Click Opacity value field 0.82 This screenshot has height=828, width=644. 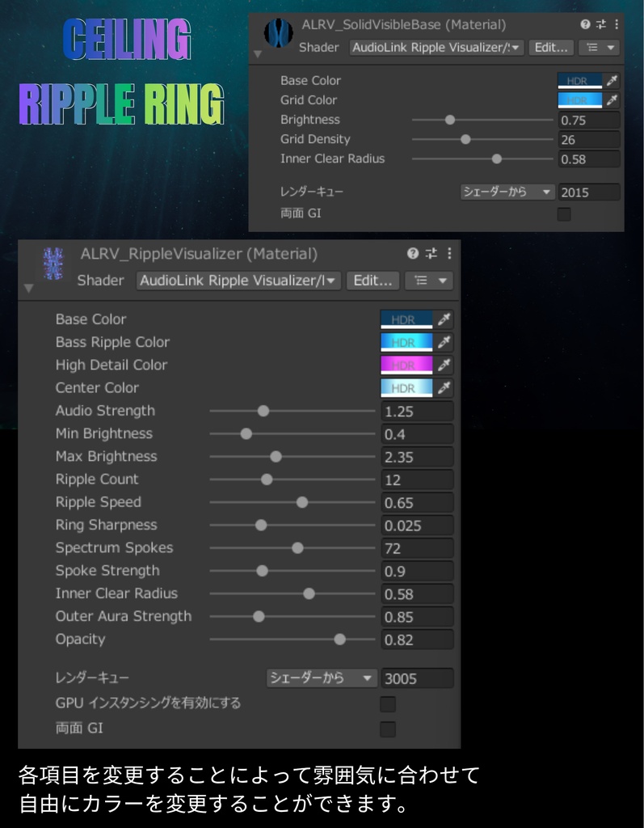417,640
